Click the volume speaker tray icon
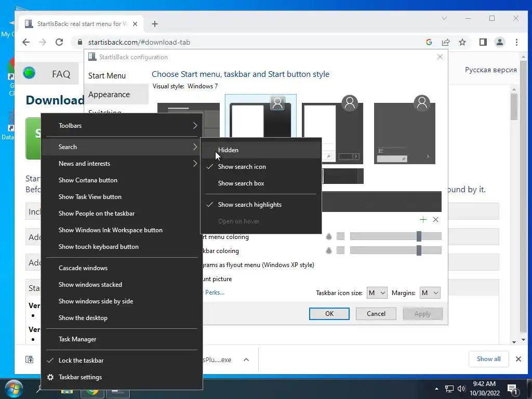 [461, 389]
